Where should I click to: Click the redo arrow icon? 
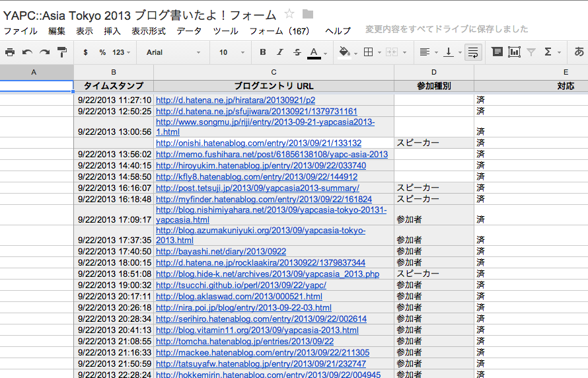(45, 52)
